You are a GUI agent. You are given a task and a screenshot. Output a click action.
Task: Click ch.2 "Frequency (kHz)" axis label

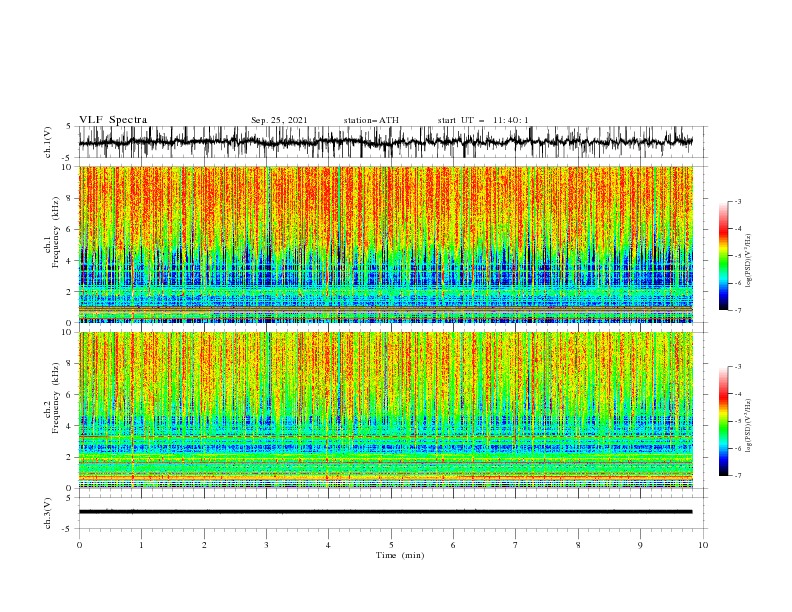(x=56, y=398)
